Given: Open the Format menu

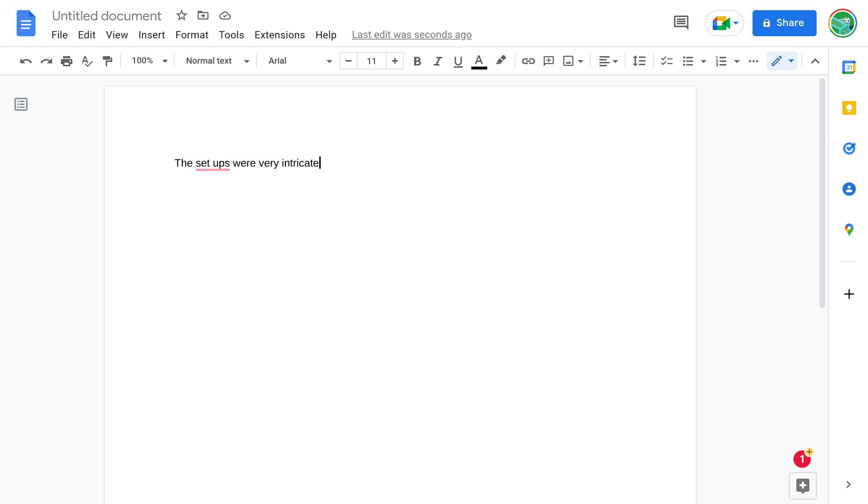Looking at the screenshot, I should pos(192,34).
